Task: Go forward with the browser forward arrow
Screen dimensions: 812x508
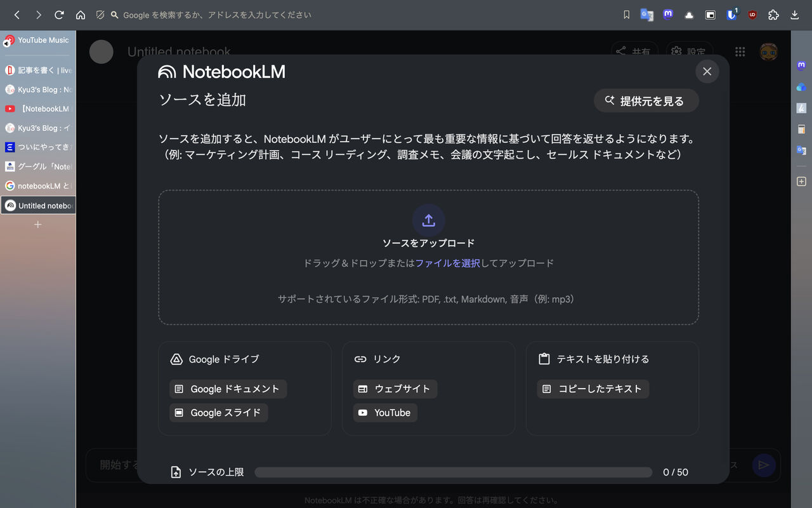Action: click(39, 15)
